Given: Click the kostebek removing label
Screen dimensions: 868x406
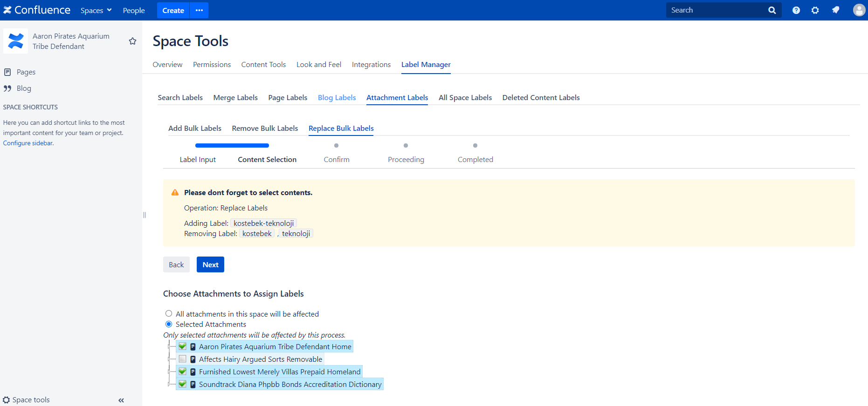Looking at the screenshot, I should (257, 234).
